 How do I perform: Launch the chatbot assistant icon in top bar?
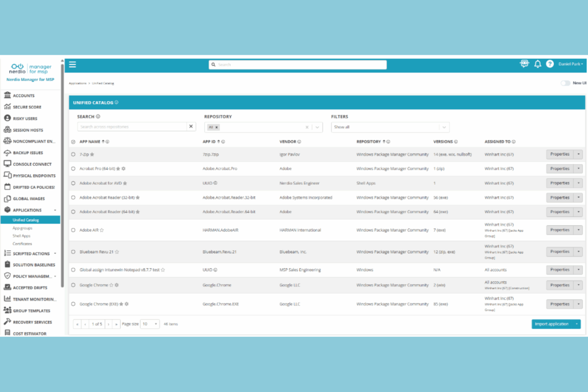524,64
